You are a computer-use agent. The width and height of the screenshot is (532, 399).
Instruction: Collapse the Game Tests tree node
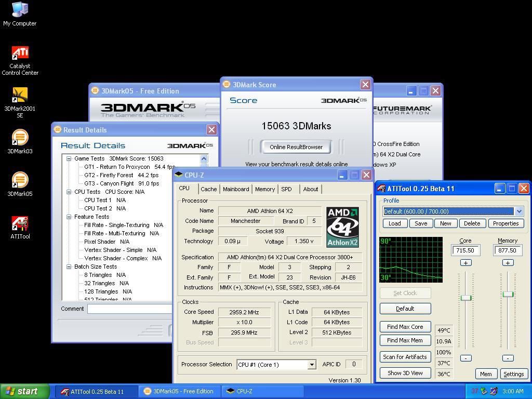[x=69, y=158]
